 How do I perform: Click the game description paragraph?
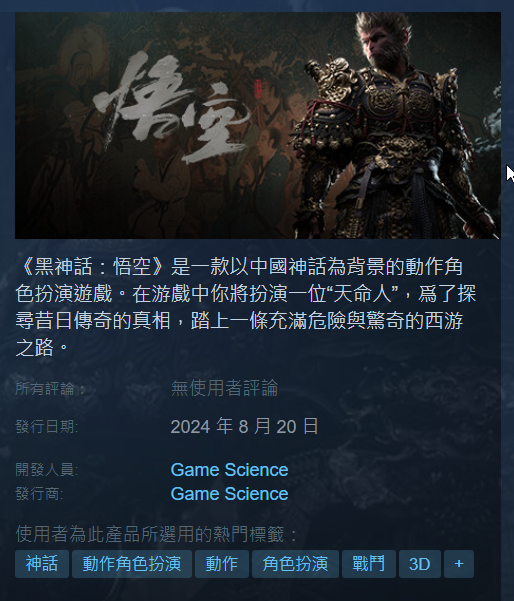[x=246, y=307]
